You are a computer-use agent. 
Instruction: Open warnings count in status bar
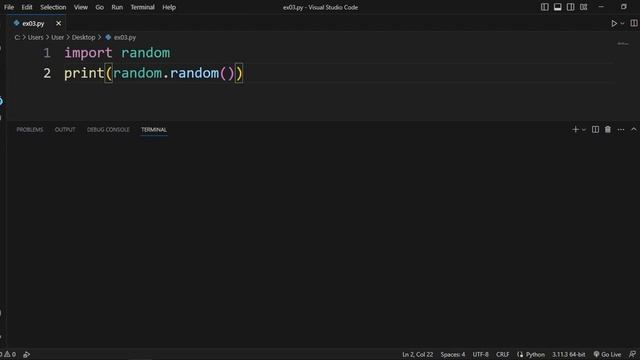pos(10,354)
